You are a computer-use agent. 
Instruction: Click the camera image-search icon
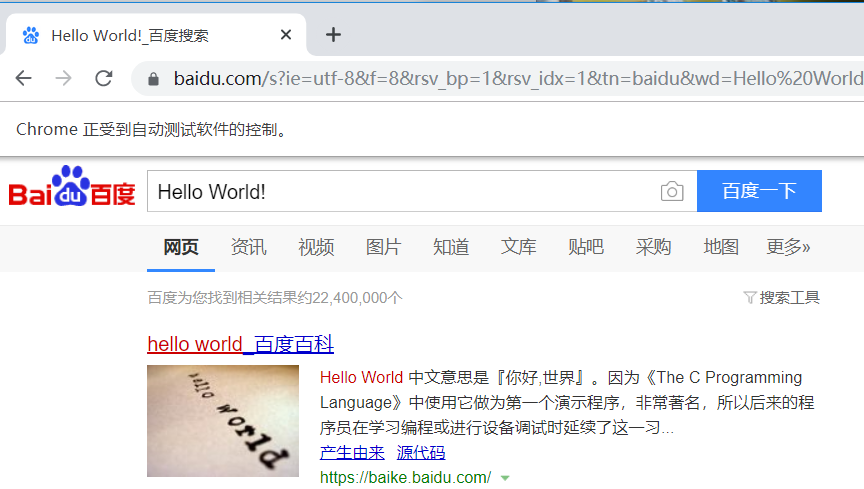[672, 191]
